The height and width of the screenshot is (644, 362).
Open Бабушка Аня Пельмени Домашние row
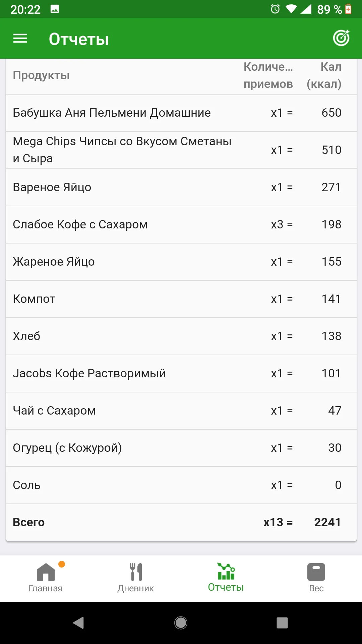pos(181,113)
